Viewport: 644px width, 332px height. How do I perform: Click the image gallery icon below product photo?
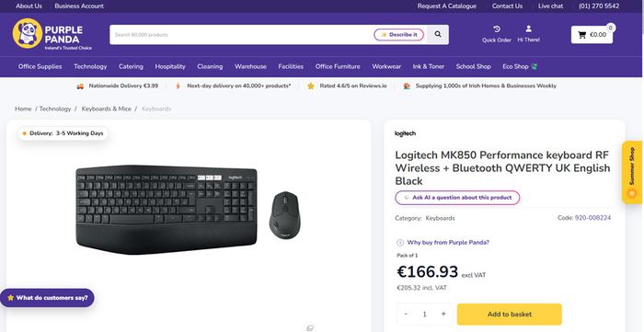310,327
